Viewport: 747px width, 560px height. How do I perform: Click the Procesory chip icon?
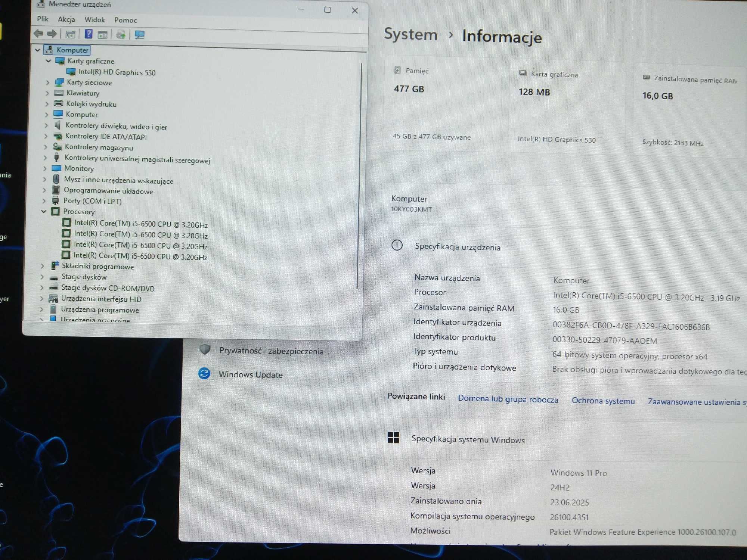(x=55, y=211)
